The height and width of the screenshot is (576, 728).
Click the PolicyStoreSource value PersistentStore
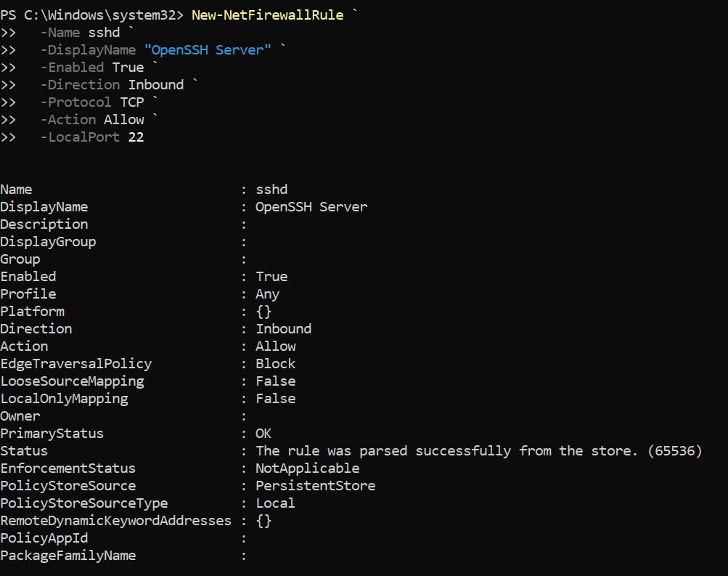coord(316,486)
